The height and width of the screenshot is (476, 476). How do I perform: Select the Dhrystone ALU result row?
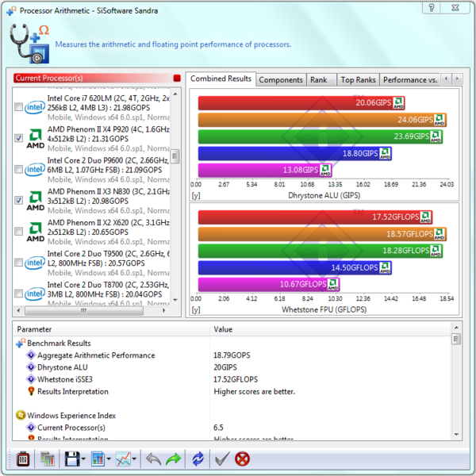pyautogui.click(x=232, y=367)
